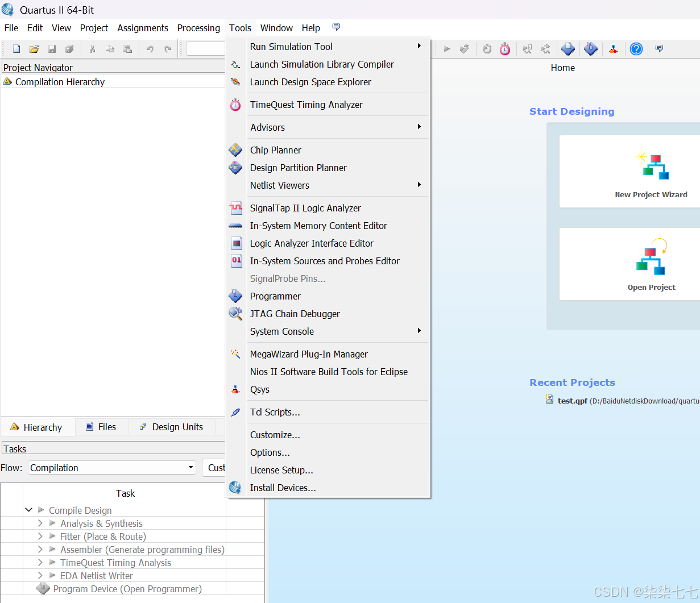This screenshot has height=603, width=700.
Task: Open the Processing menu
Action: pyautogui.click(x=198, y=28)
